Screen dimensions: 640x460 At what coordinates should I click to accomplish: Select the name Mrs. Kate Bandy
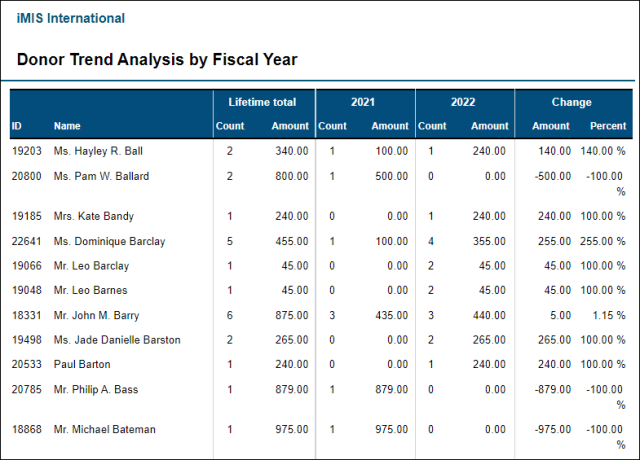pos(93,216)
